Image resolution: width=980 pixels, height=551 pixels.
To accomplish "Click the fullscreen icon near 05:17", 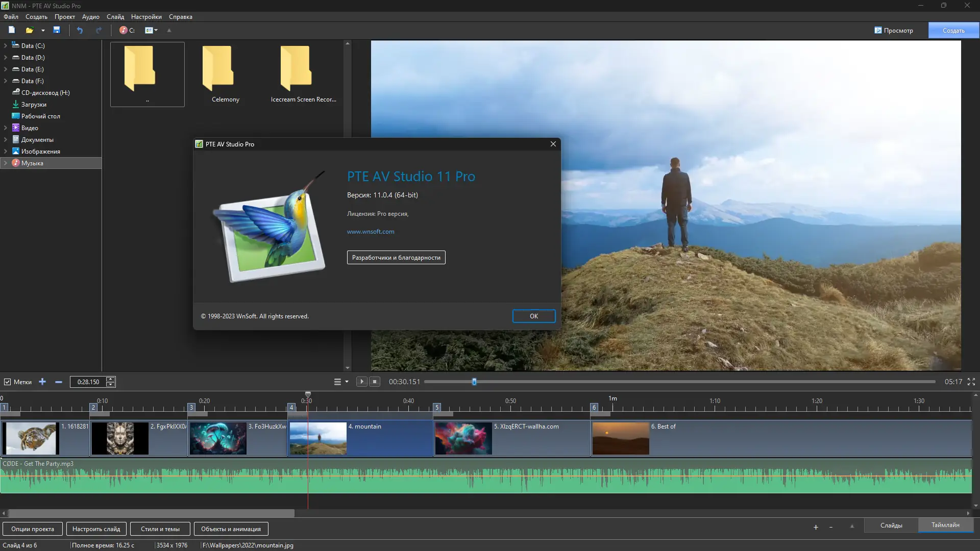I will click(972, 382).
